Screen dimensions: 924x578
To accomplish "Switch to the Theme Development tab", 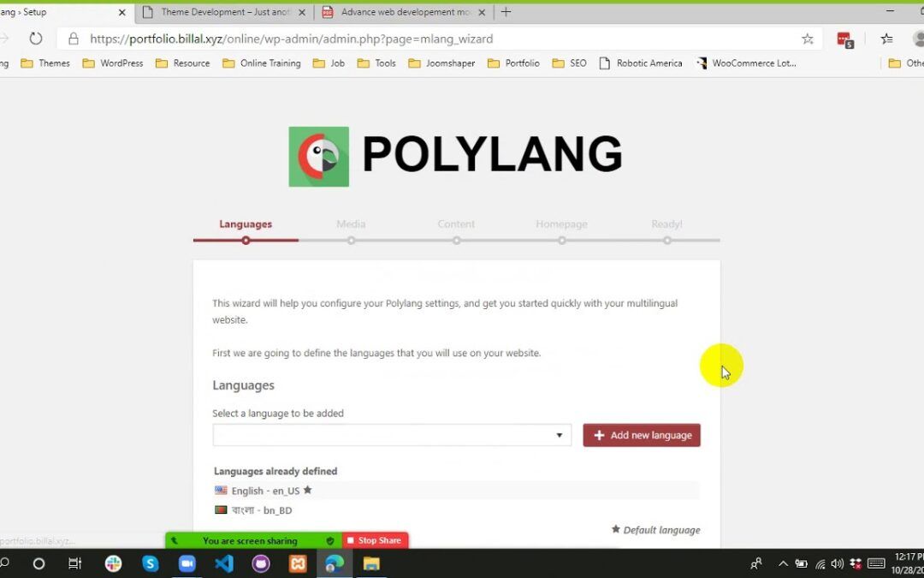I will [x=224, y=12].
